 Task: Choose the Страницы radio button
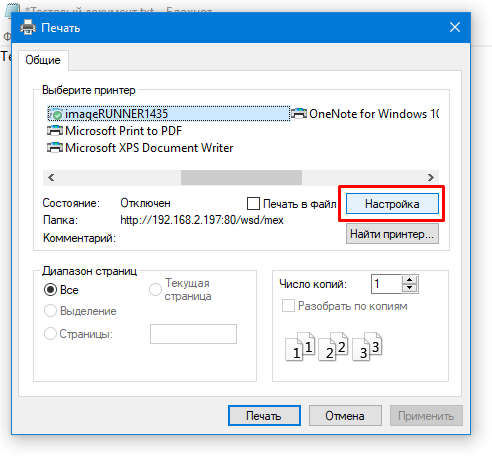(50, 333)
